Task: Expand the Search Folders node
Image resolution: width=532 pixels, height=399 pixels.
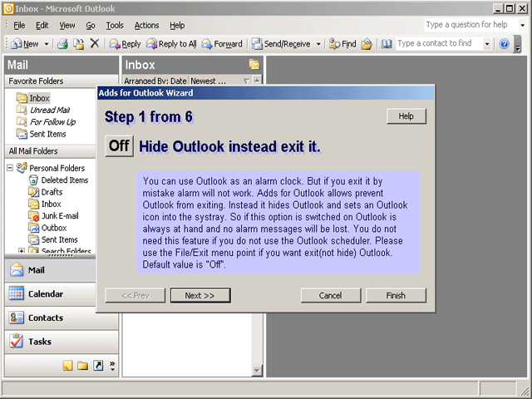Action: tap(22, 251)
